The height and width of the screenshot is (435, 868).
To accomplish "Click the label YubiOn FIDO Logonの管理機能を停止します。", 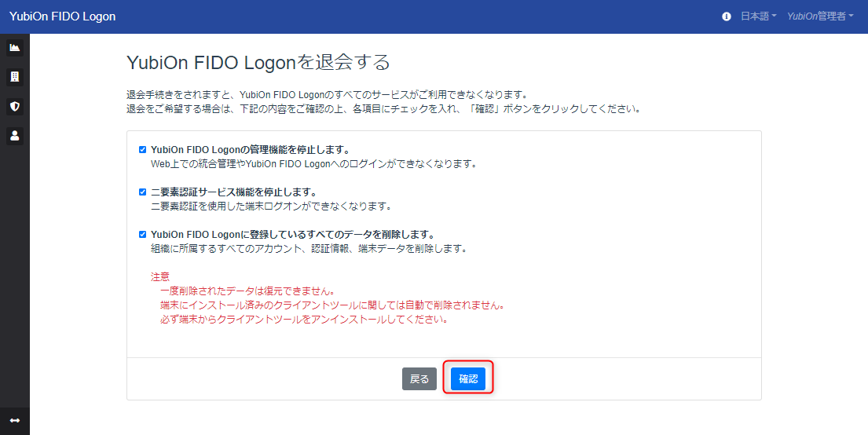I will 251,150.
